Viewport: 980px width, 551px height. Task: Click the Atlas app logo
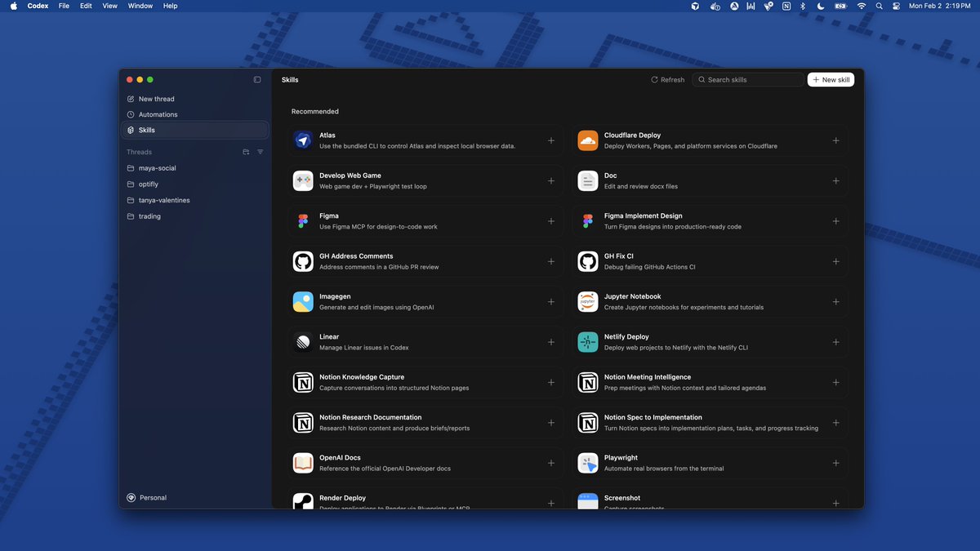(303, 140)
